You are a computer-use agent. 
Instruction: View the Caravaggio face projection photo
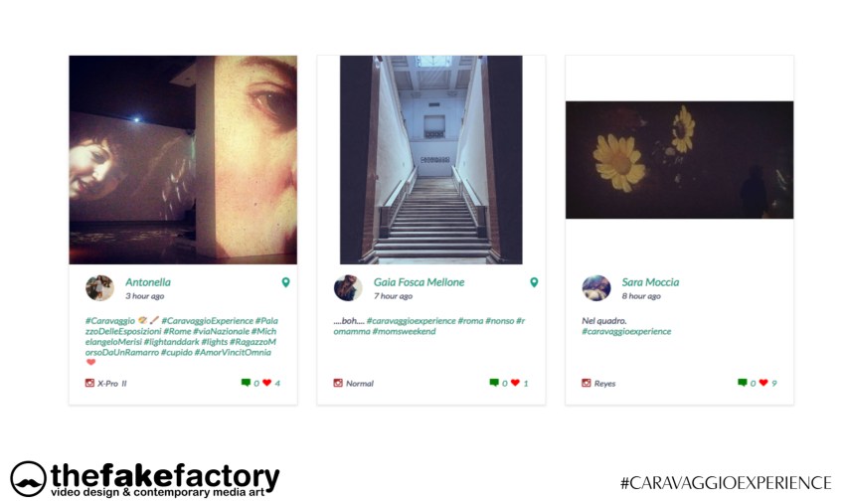183,160
